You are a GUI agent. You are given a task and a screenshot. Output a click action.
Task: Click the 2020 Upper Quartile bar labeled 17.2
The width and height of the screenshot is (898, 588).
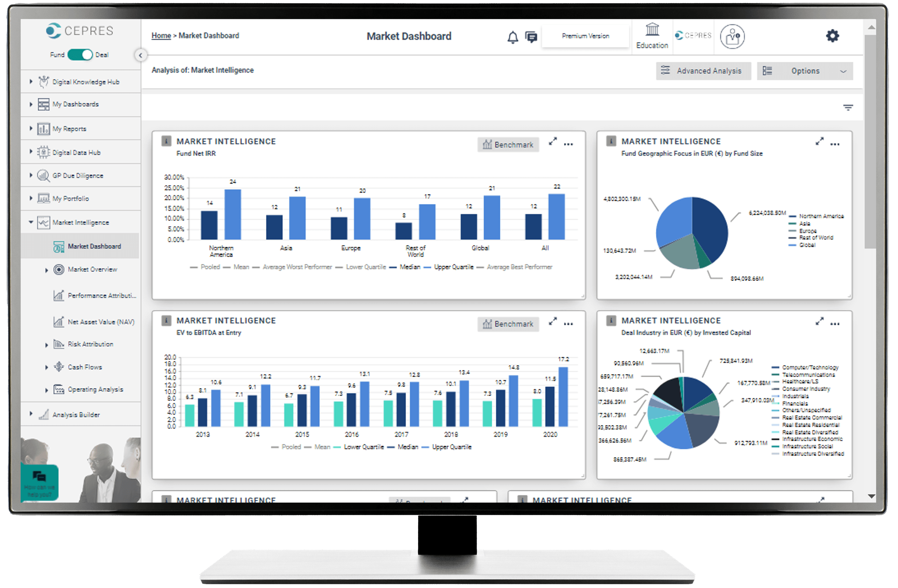point(563,397)
